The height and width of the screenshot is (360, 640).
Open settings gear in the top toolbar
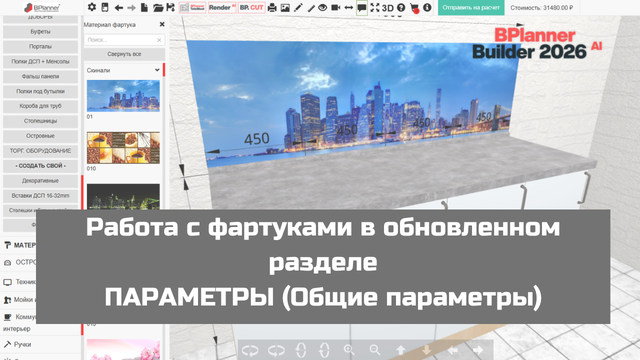tap(92, 7)
